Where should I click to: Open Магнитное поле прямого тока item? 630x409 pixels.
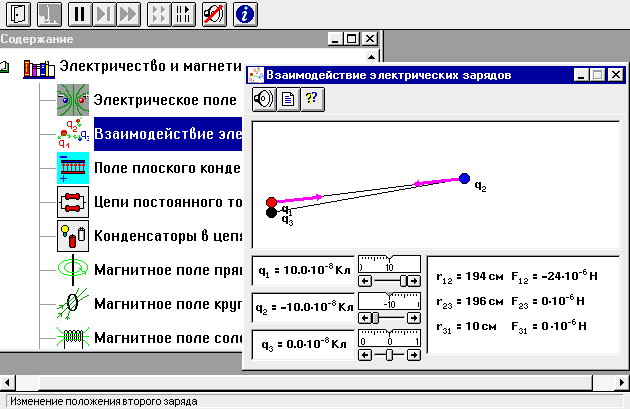point(168,270)
